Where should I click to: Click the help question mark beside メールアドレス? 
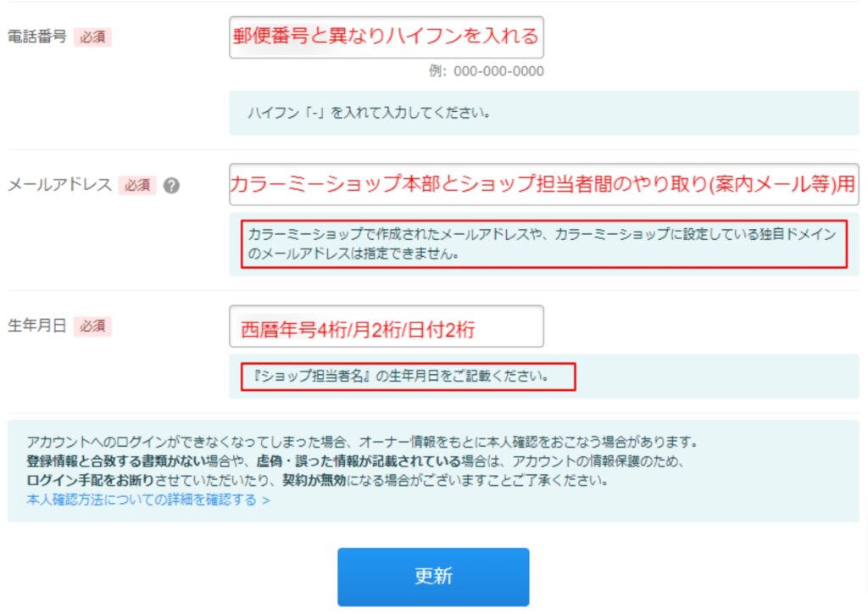coord(171,186)
